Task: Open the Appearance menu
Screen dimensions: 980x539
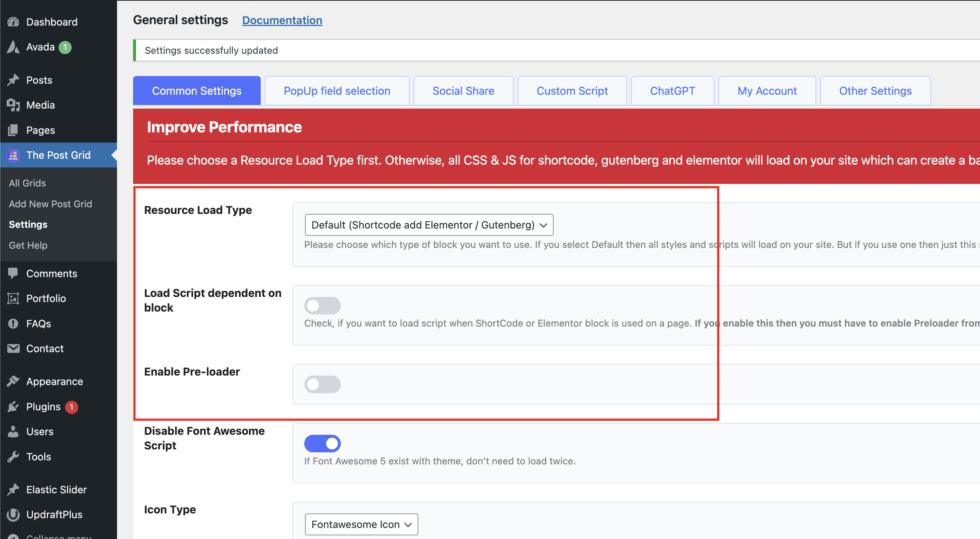Action: click(x=59, y=381)
